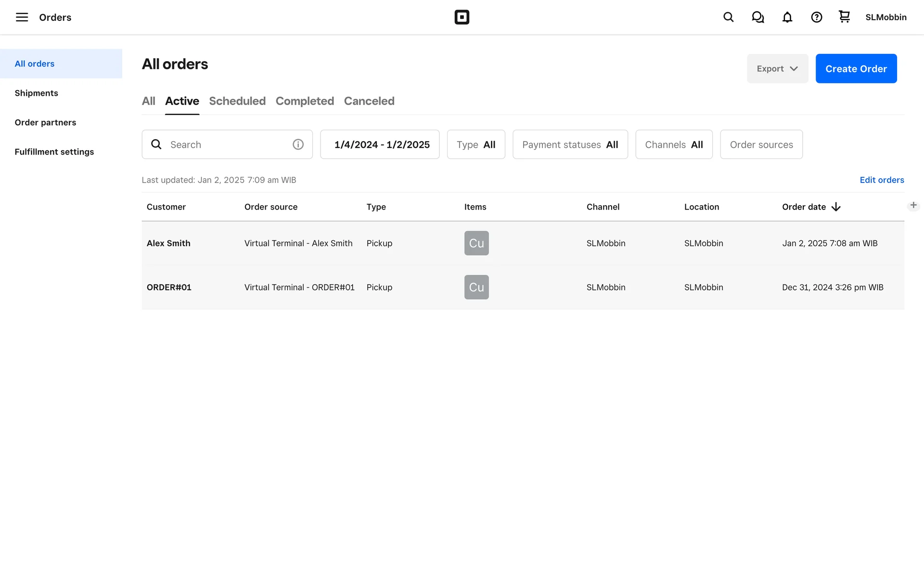Expand the Export dropdown
This screenshot has height=578, width=924.
pos(777,68)
